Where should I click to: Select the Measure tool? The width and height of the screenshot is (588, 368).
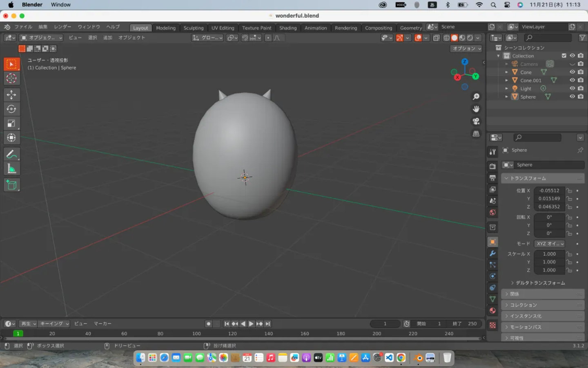[x=11, y=168]
